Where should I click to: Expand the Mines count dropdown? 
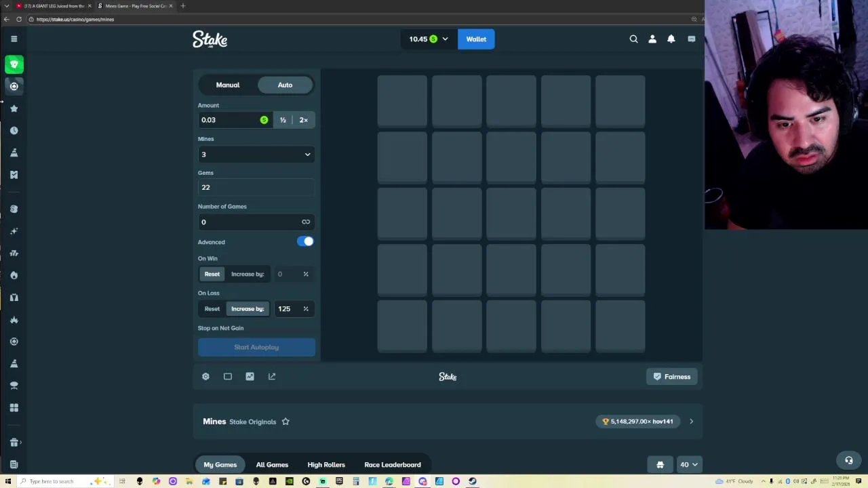pyautogui.click(x=256, y=155)
